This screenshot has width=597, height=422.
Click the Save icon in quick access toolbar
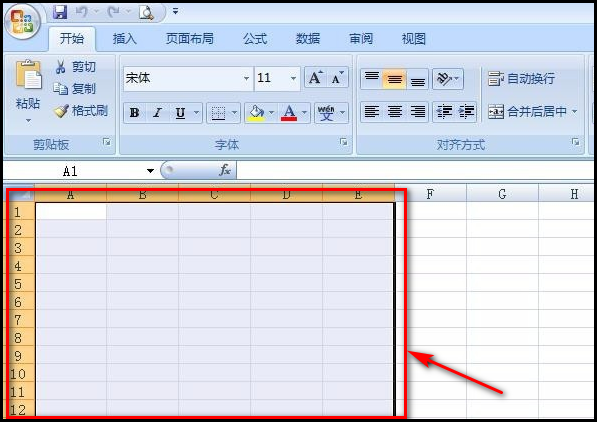point(60,12)
